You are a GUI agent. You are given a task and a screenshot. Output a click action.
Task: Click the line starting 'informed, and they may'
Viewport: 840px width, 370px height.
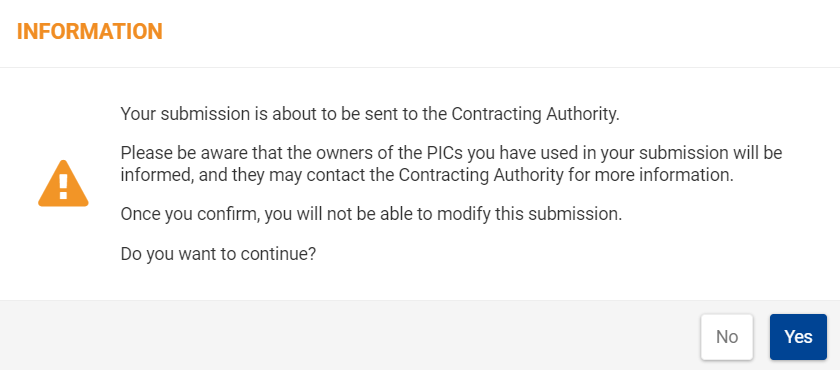[x=426, y=175]
